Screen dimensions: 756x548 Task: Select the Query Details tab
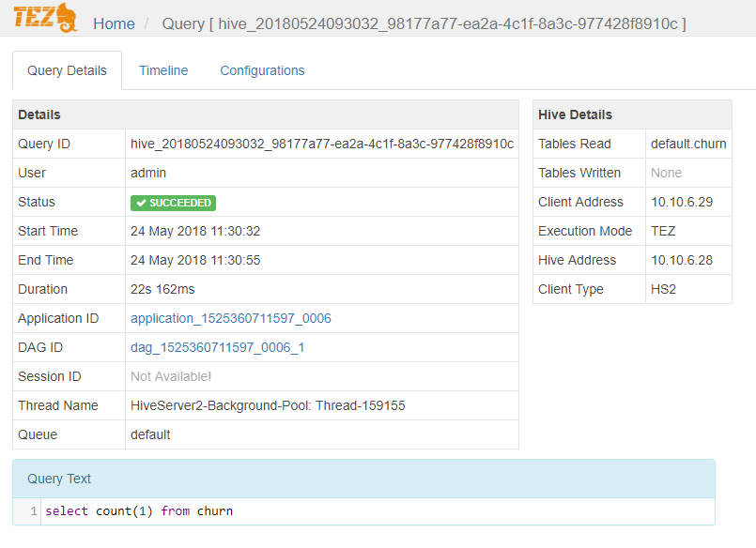pyautogui.click(x=67, y=70)
